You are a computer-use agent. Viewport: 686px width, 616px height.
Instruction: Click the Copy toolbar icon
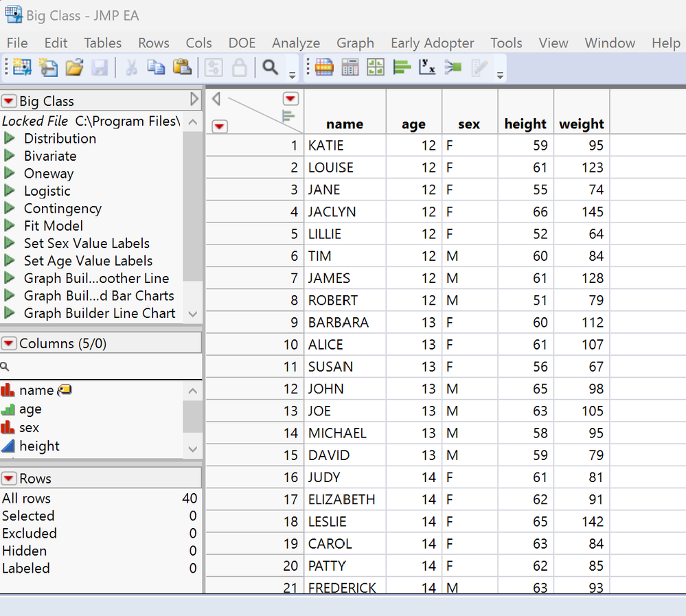point(156,67)
